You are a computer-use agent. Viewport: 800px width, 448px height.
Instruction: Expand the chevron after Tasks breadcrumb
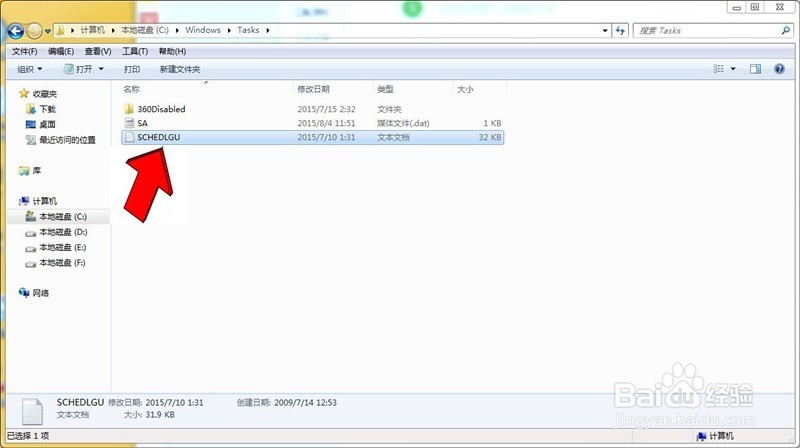click(x=267, y=31)
